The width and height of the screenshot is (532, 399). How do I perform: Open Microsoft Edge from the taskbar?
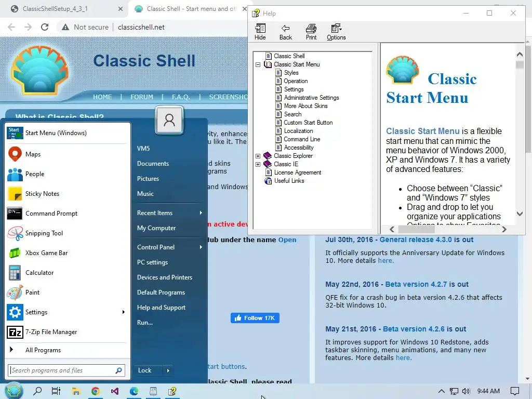click(x=134, y=391)
